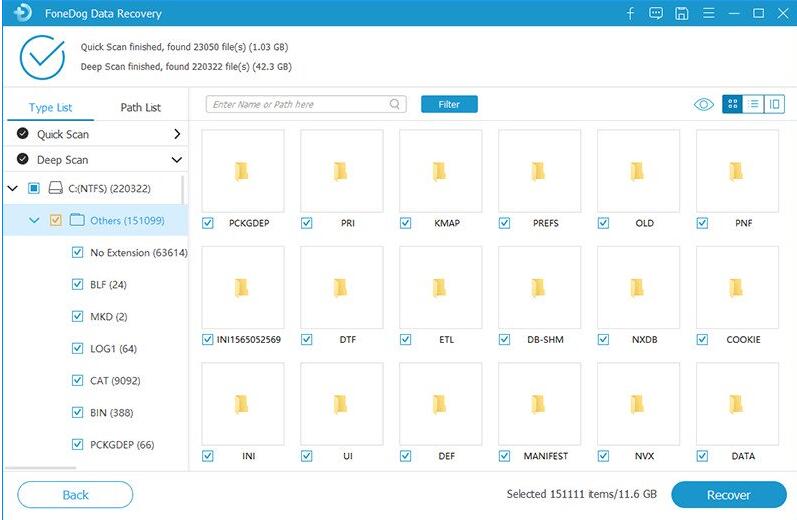
Task: Uncheck the UI folder checkbox
Action: pos(306,455)
